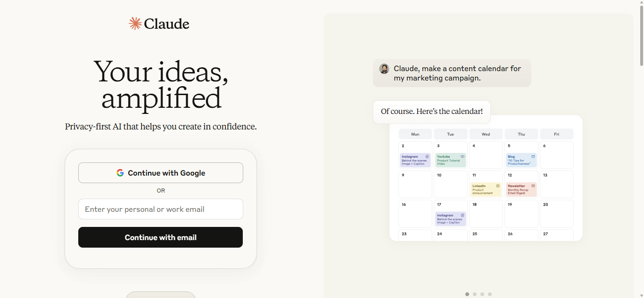Image resolution: width=644 pixels, height=298 pixels.
Task: Click the Fri column header
Action: click(556, 134)
